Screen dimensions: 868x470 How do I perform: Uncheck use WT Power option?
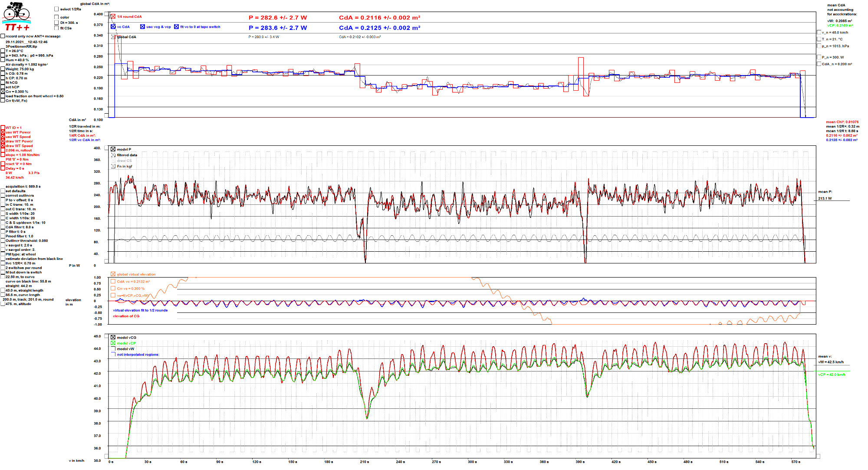point(3,132)
